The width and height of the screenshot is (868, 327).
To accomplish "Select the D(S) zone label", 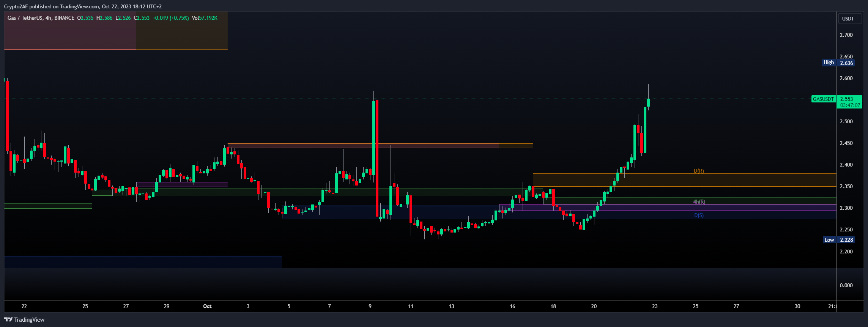I will click(699, 215).
